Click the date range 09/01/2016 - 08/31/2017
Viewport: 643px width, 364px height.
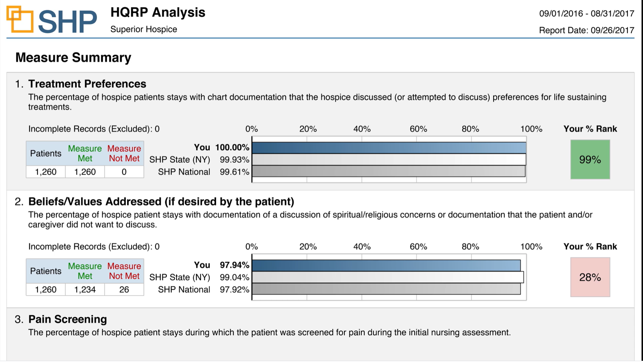point(586,14)
